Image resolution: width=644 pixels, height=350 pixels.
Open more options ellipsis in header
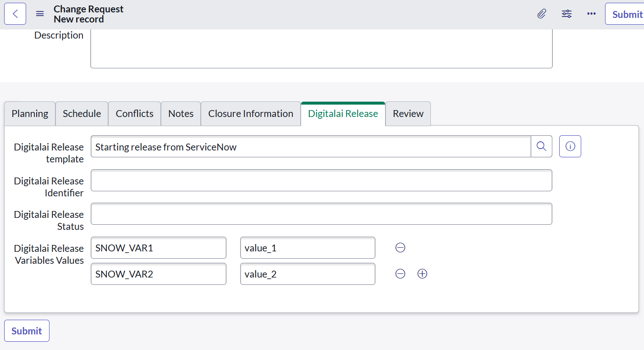pos(591,14)
